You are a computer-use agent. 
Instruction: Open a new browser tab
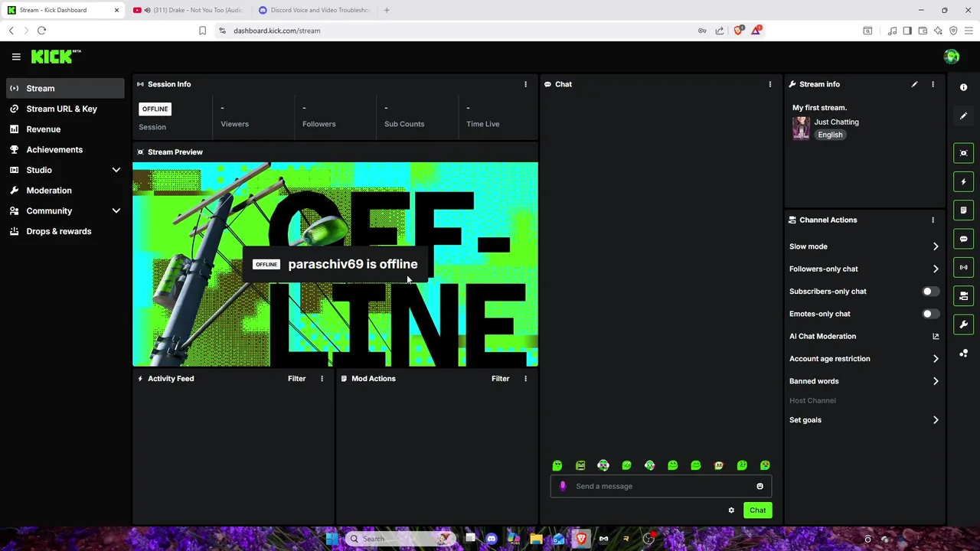[387, 10]
